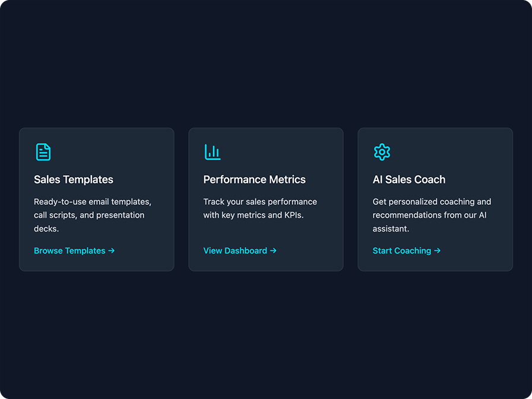Select the Sales Templates heading
This screenshot has width=532, height=399.
coord(74,179)
